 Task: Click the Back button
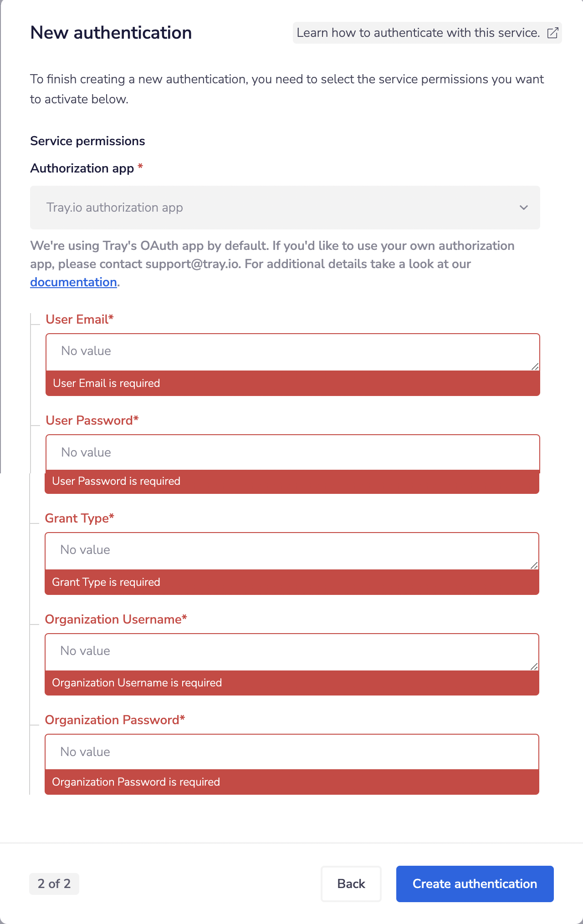351,883
